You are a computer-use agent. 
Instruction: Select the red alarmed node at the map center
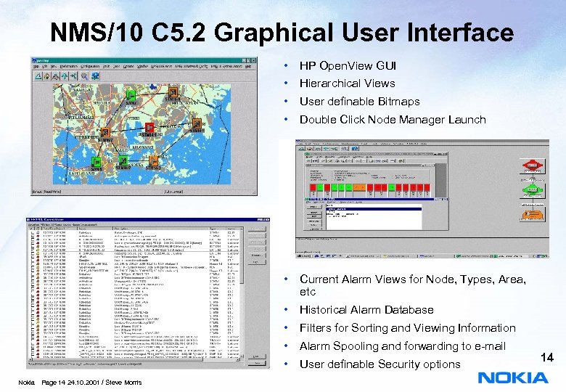click(x=149, y=128)
